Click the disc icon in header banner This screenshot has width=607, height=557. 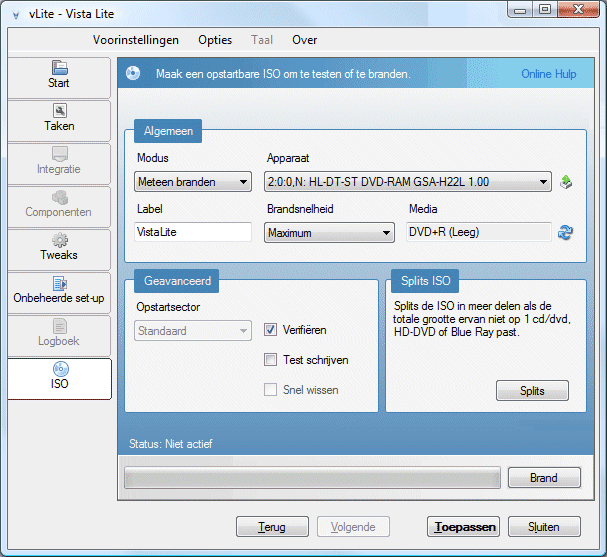133,73
